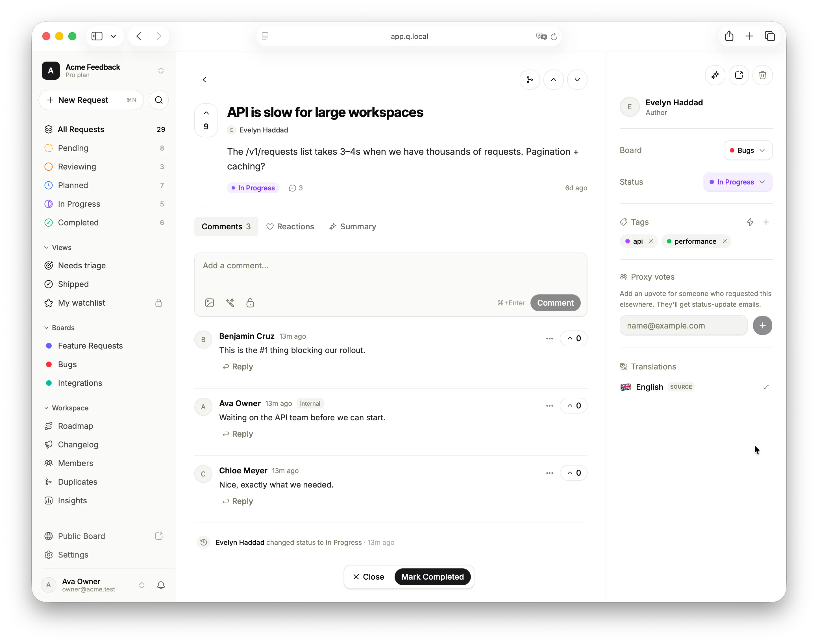This screenshot has width=818, height=644.
Task: Click the magic wand icon in comment box
Action: 230,303
